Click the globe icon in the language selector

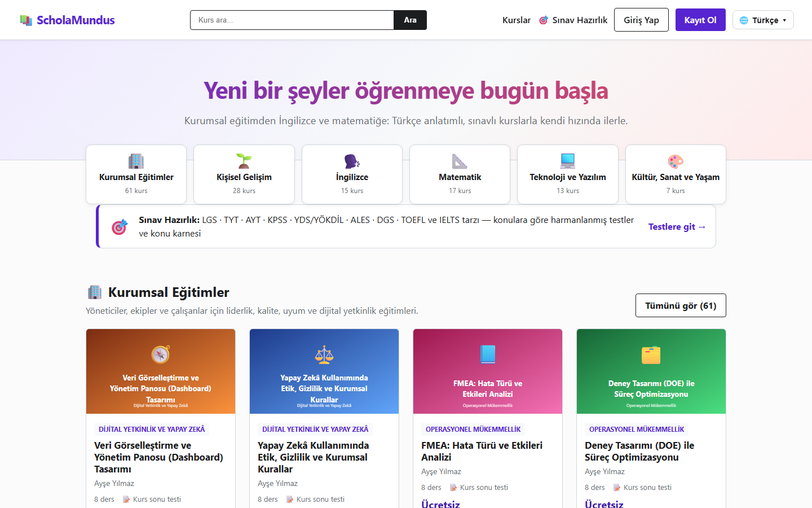[x=744, y=20]
